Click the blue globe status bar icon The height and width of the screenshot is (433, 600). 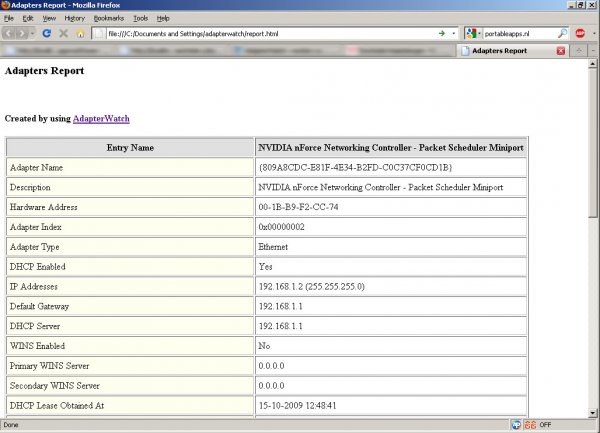(516, 425)
